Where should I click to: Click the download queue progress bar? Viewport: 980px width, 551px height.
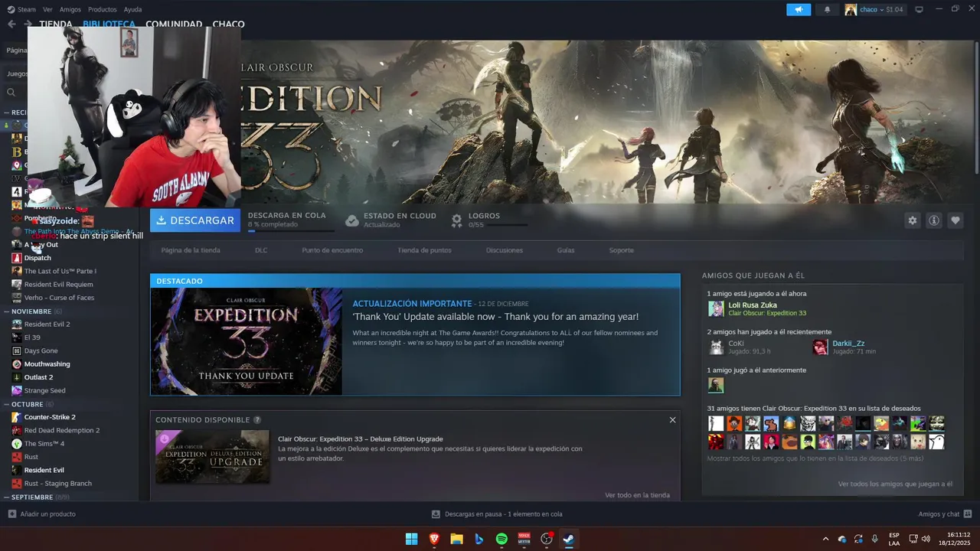click(x=291, y=230)
